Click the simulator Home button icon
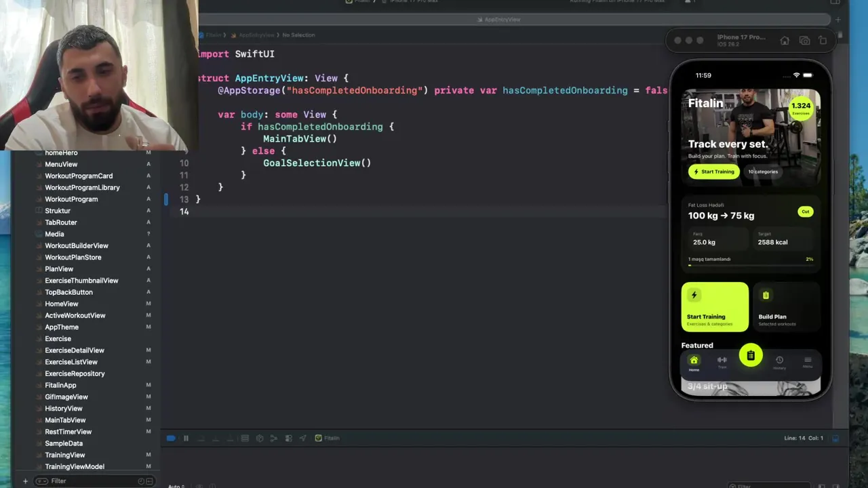 [785, 41]
